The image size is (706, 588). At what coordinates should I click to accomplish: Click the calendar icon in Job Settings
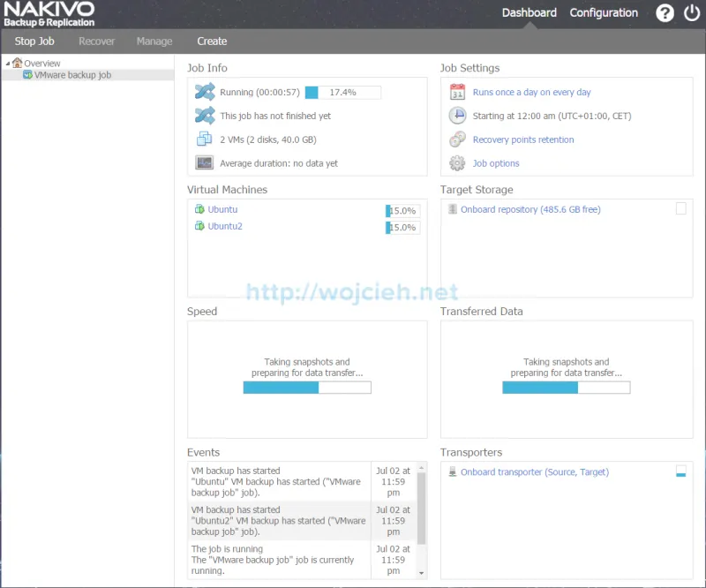pyautogui.click(x=458, y=91)
